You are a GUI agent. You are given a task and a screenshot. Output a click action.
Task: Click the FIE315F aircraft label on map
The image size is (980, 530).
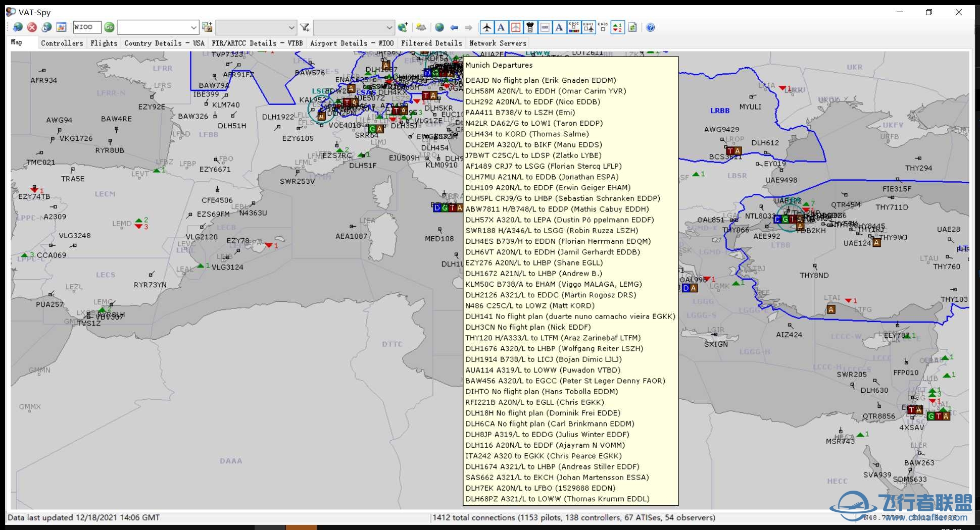(897, 189)
